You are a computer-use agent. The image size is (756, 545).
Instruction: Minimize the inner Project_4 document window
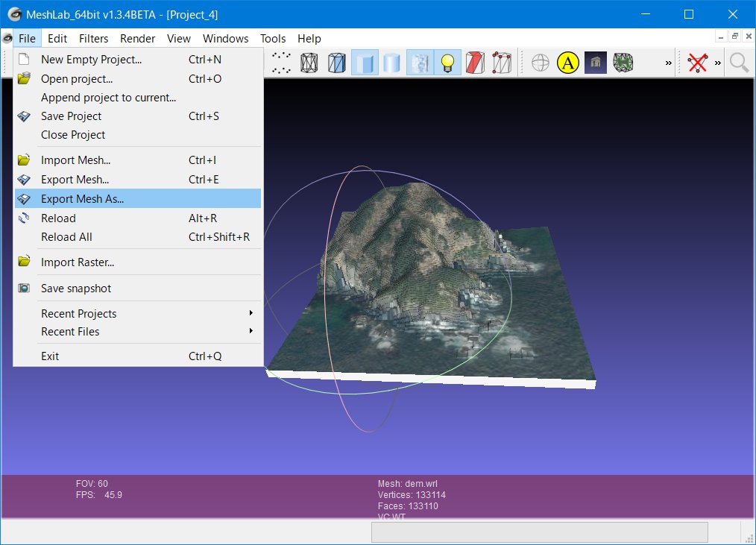pos(721,37)
